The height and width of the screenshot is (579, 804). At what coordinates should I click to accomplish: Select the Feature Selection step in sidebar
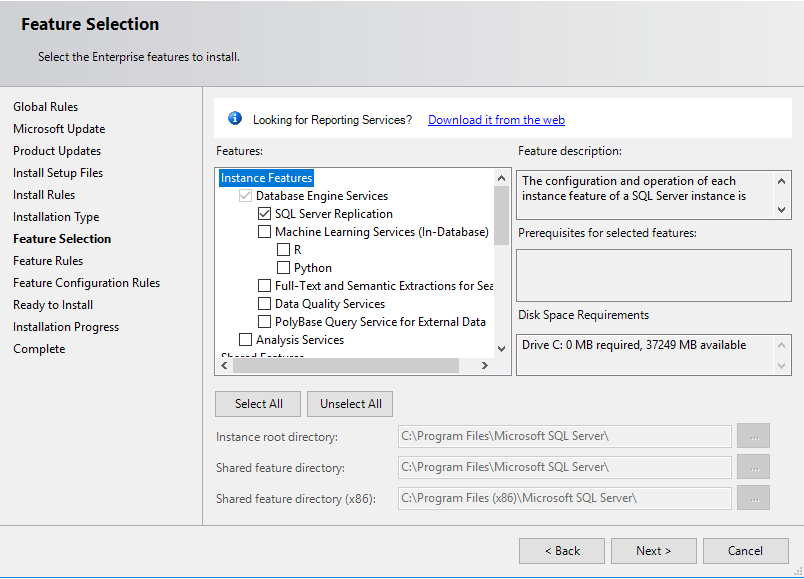pos(62,239)
